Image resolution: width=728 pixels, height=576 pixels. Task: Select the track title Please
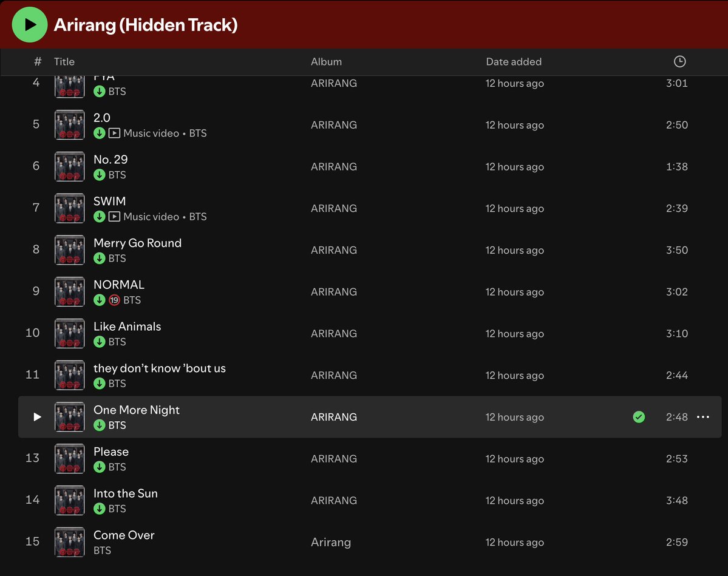[x=111, y=452]
